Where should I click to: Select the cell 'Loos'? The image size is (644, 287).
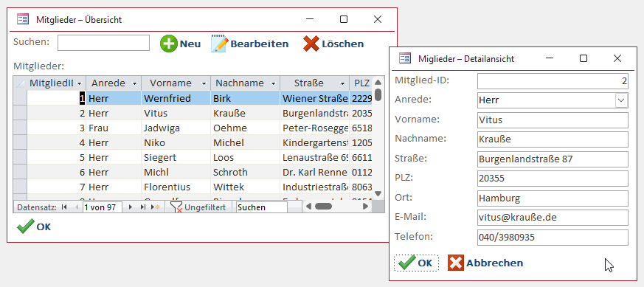tap(245, 158)
